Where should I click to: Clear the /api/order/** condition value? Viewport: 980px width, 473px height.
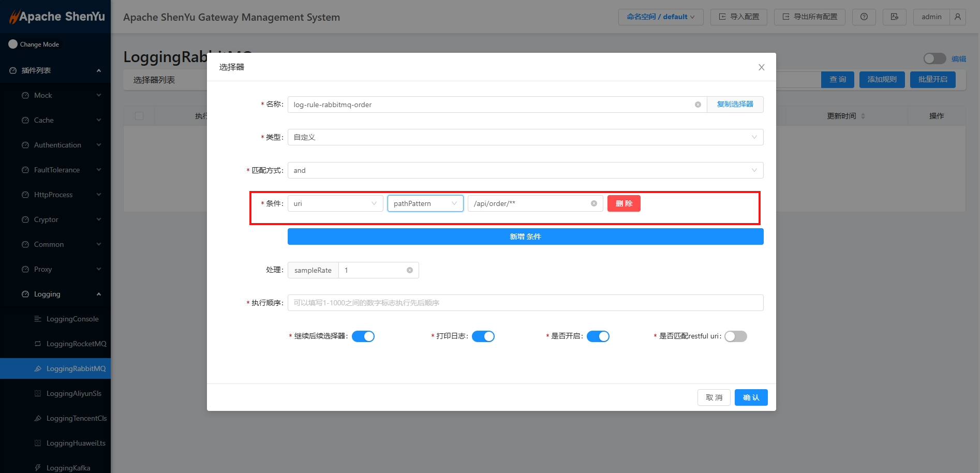[593, 203]
